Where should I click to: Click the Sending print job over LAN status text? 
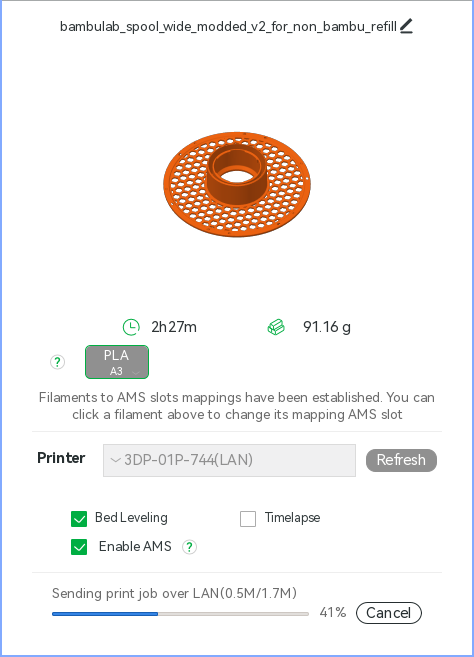point(174,593)
